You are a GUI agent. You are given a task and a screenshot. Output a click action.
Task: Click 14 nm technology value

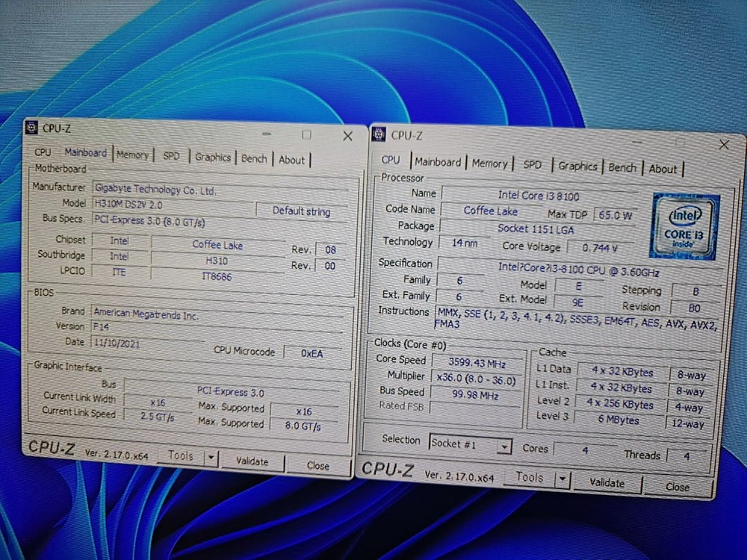point(465,243)
